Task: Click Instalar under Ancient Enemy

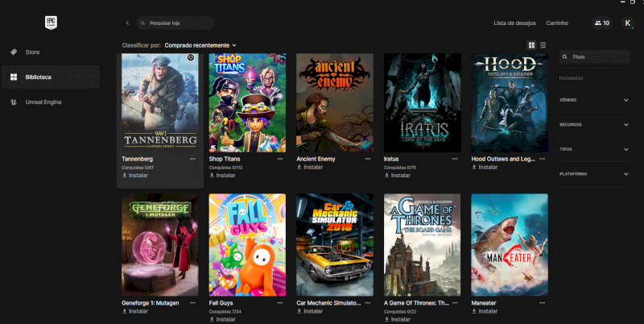Action: click(310, 167)
